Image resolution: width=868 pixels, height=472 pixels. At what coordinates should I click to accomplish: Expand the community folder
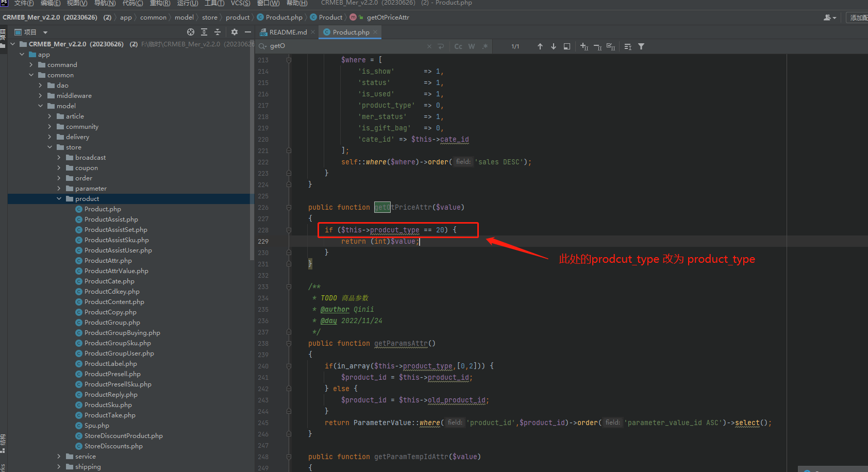pos(50,126)
